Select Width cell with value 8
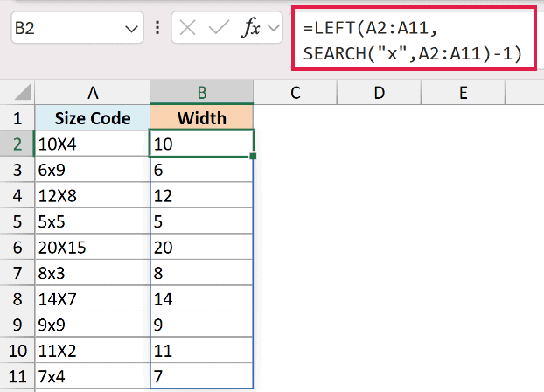The width and height of the screenshot is (544, 392). tap(201, 273)
